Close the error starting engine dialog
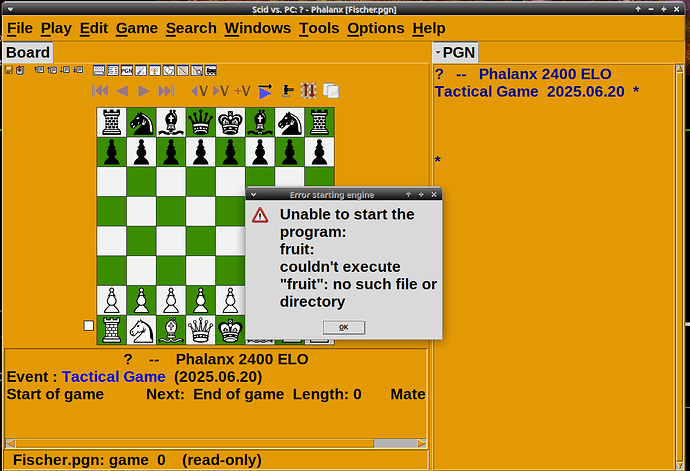 (434, 195)
